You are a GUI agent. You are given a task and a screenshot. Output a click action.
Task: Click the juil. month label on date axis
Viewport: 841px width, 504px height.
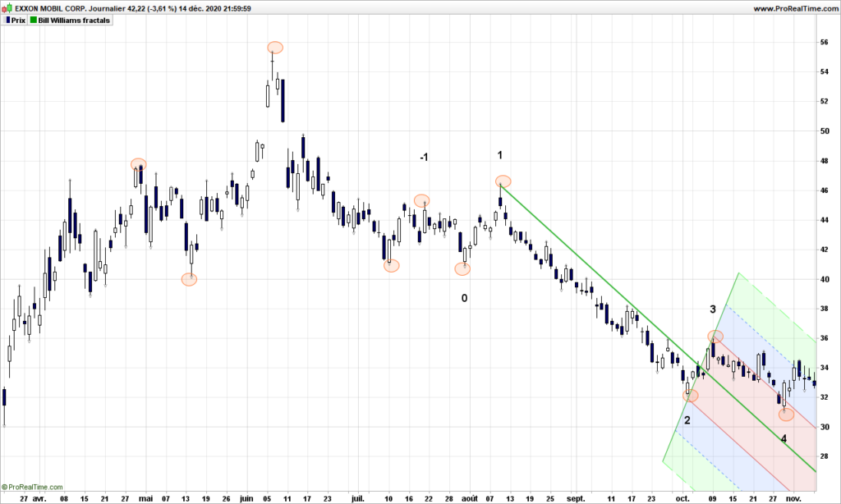358,498
